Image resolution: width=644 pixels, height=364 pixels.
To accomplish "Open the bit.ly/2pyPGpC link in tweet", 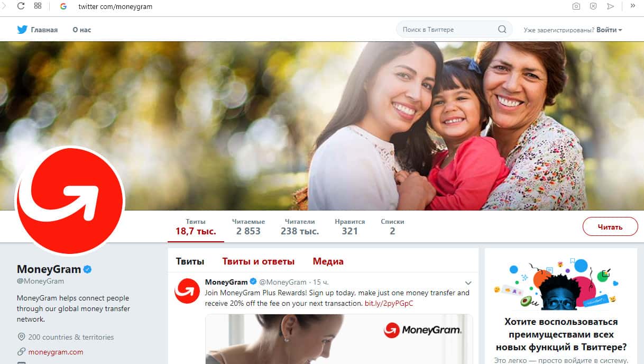I will coord(389,303).
